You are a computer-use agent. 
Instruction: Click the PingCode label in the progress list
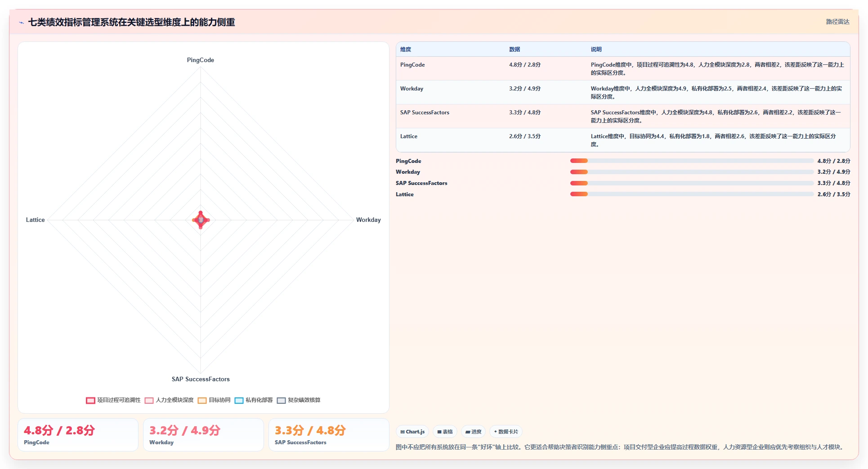(408, 161)
